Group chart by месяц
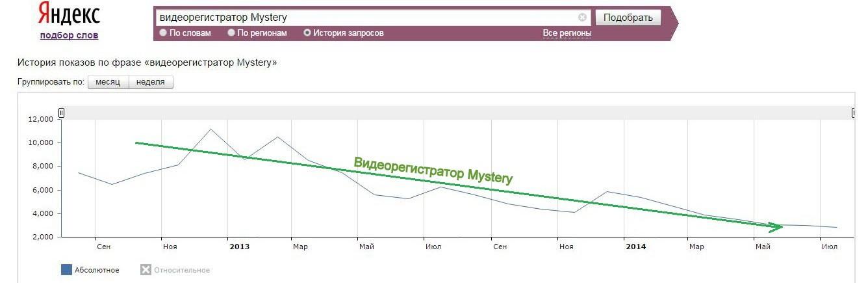 [108, 82]
